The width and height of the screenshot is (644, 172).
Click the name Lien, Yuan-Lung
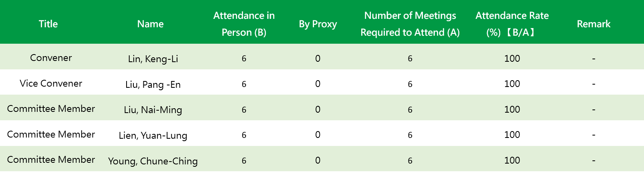153,136
